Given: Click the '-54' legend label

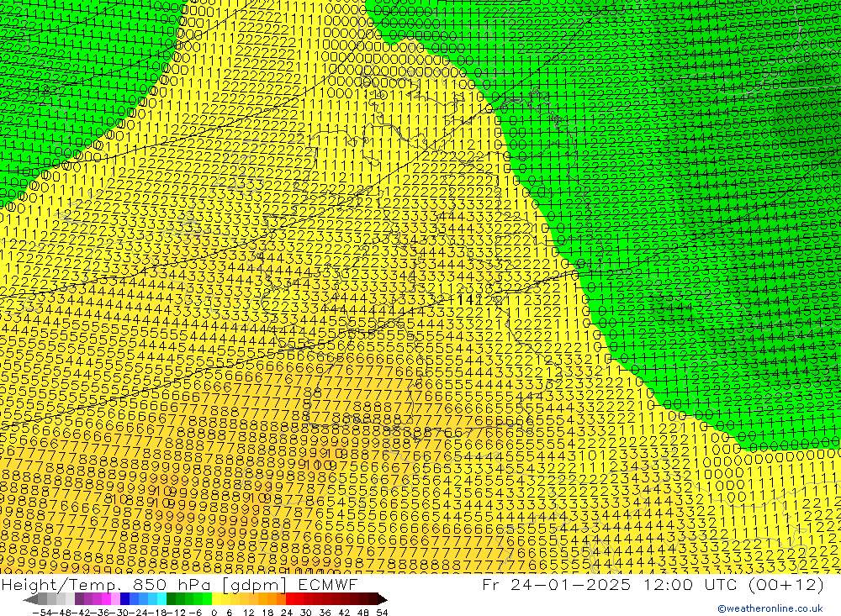Looking at the screenshot, I should click(42, 613).
